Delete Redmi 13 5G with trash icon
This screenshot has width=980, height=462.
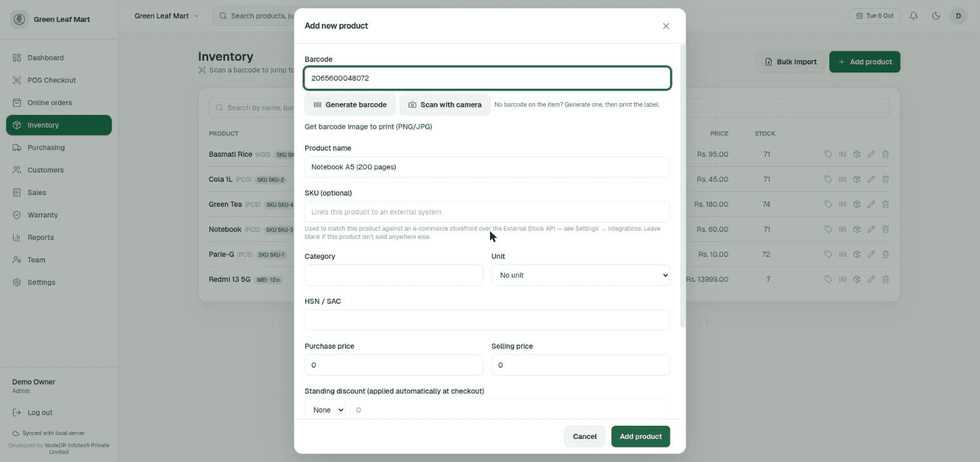[886, 279]
